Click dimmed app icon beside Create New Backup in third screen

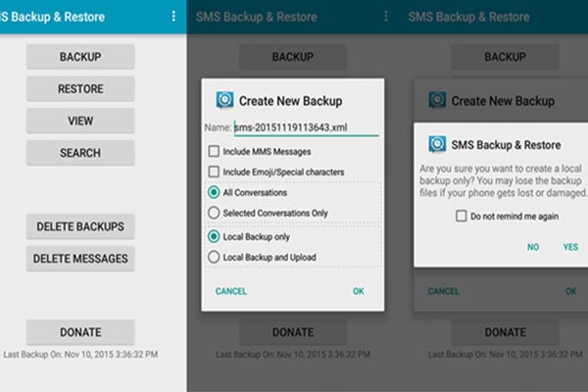tap(437, 100)
